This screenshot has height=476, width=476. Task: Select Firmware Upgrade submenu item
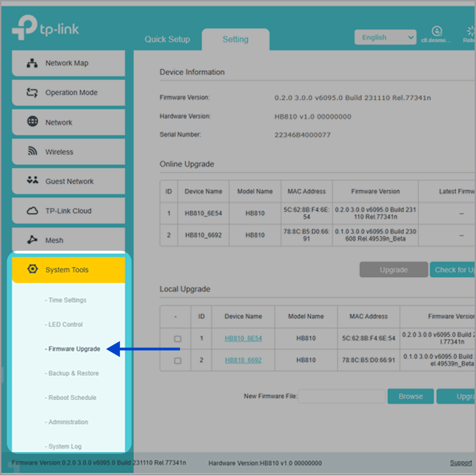pos(73,349)
